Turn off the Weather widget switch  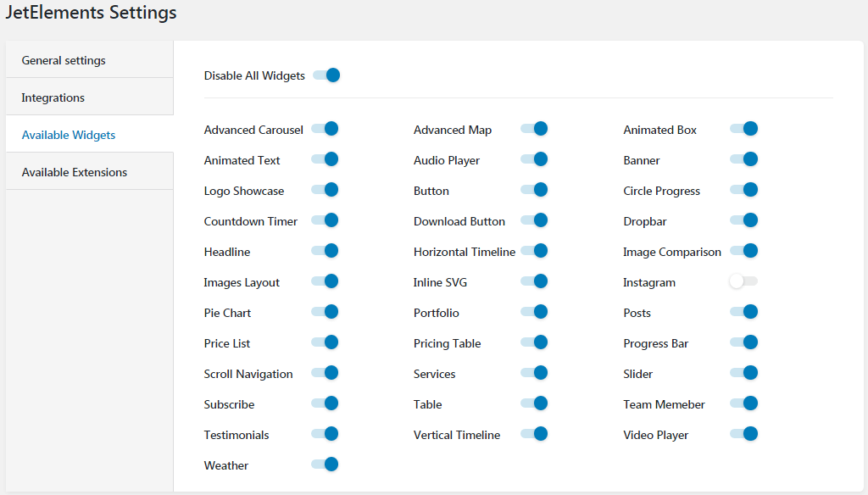pos(325,464)
